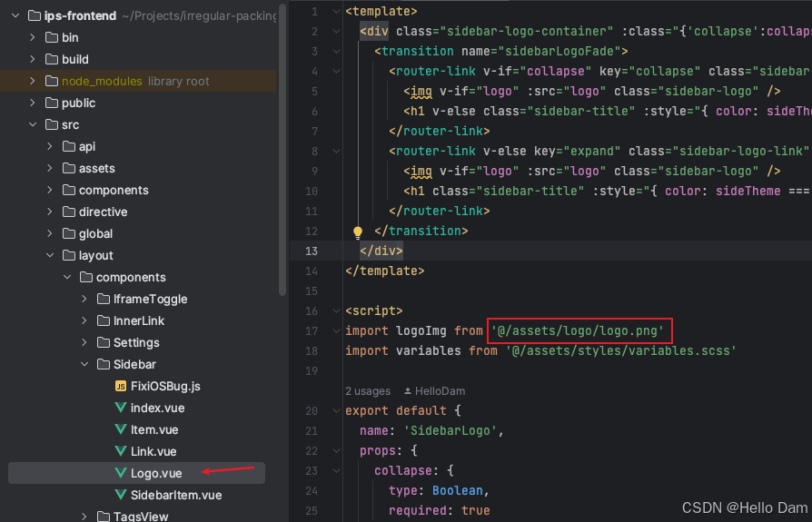Image resolution: width=812 pixels, height=522 pixels.
Task: Open the index.vue file
Action: (157, 408)
